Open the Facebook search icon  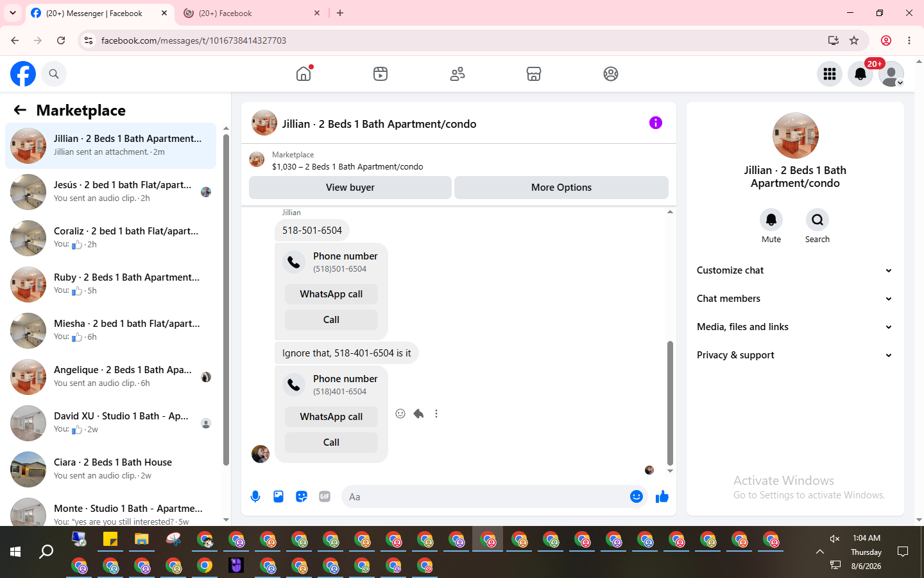[x=54, y=74]
